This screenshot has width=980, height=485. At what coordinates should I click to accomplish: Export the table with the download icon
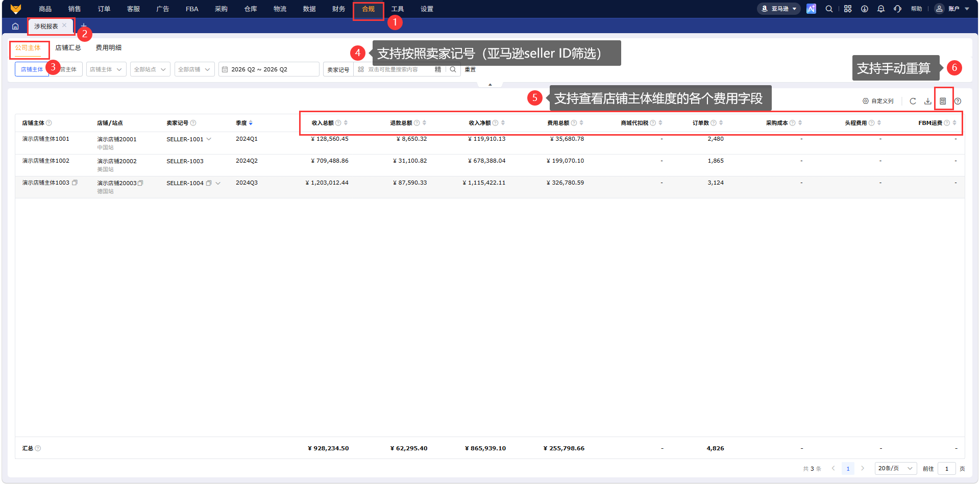click(x=928, y=101)
